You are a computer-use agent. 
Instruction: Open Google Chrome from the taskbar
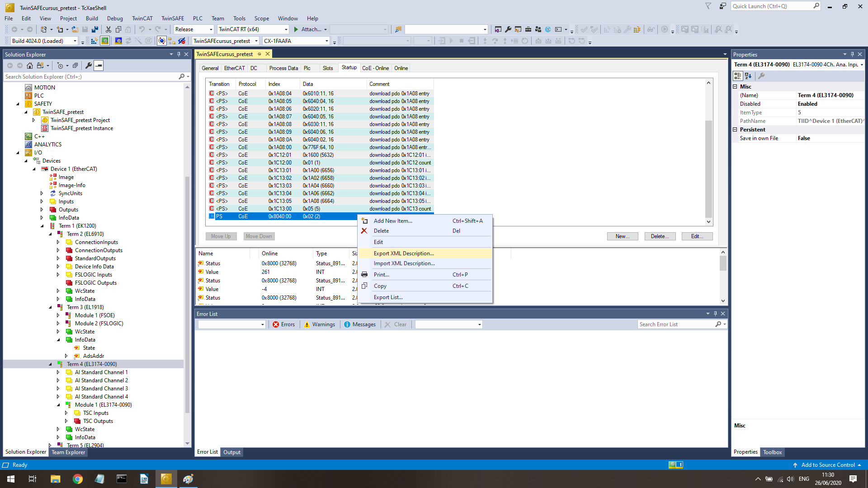point(78,479)
